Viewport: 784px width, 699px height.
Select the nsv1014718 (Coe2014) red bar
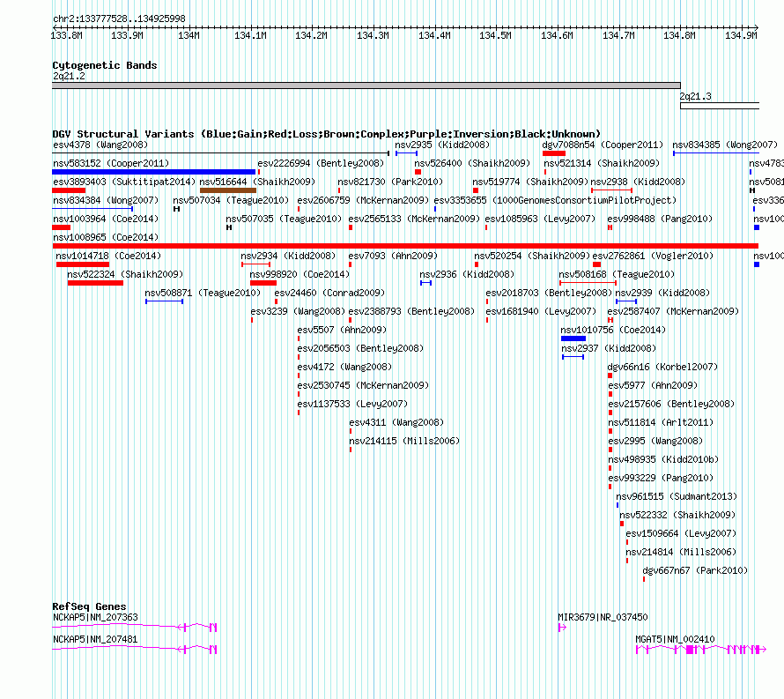tap(83, 264)
